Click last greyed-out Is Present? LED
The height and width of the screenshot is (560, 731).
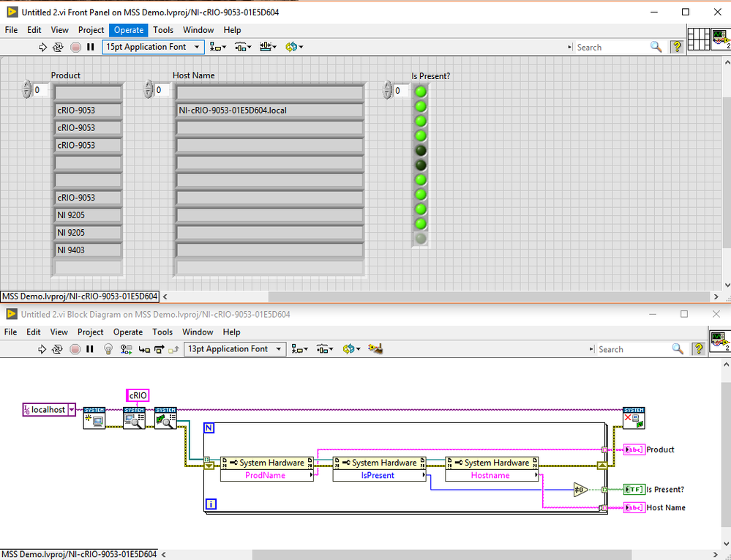pyautogui.click(x=421, y=239)
